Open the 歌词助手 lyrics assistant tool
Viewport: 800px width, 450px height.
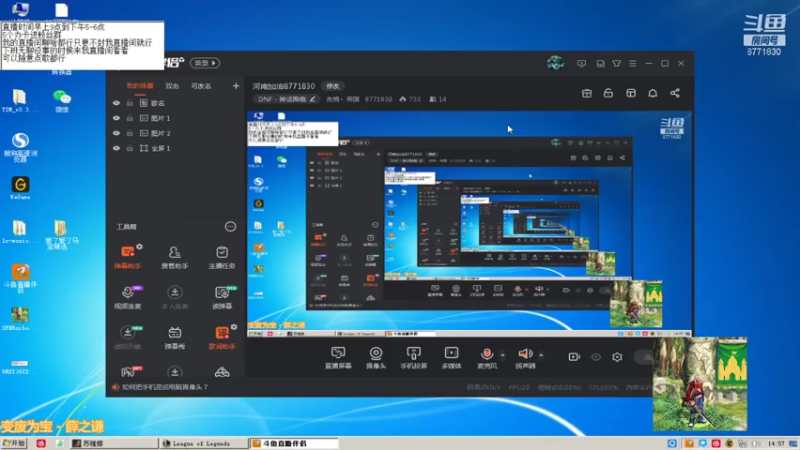(222, 337)
